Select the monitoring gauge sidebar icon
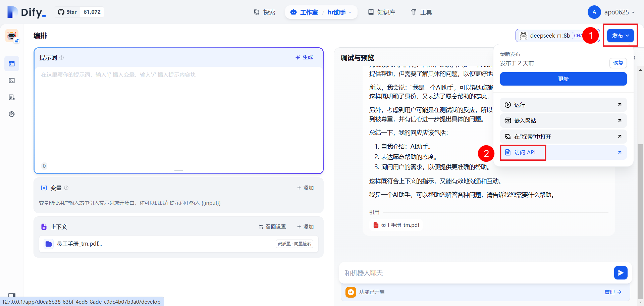644x306 pixels. coord(12,114)
